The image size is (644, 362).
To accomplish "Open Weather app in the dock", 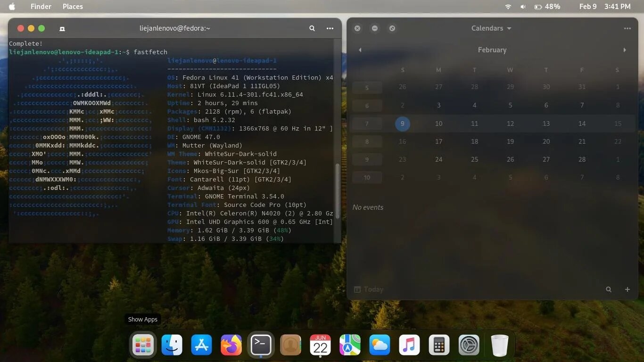I will [x=380, y=345].
